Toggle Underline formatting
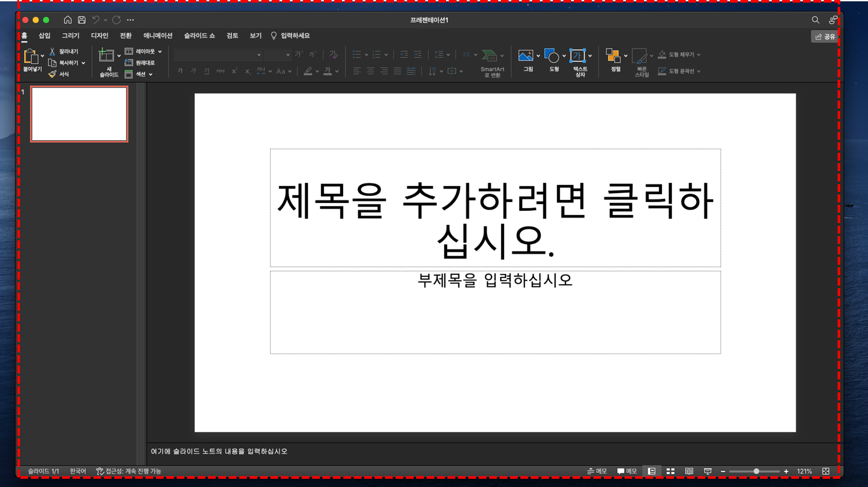The image size is (868, 487). 207,71
